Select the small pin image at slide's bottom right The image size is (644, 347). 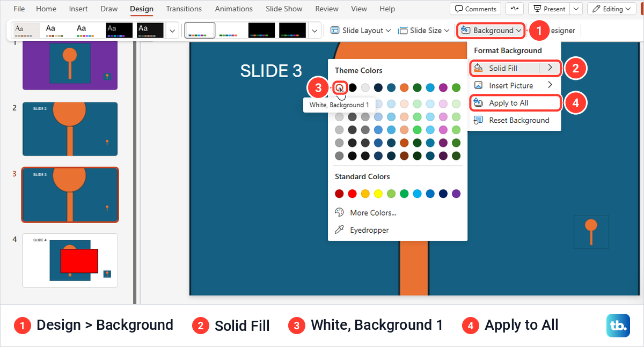tap(591, 232)
